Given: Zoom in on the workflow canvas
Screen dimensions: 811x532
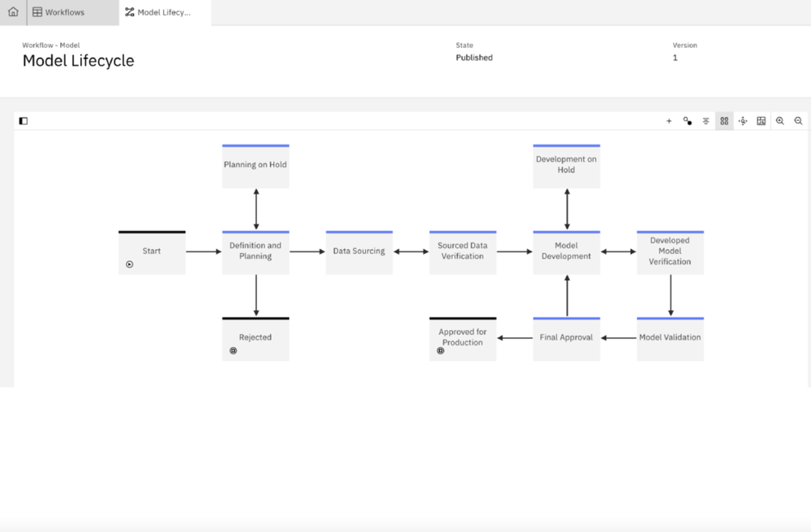Looking at the screenshot, I should coord(780,121).
